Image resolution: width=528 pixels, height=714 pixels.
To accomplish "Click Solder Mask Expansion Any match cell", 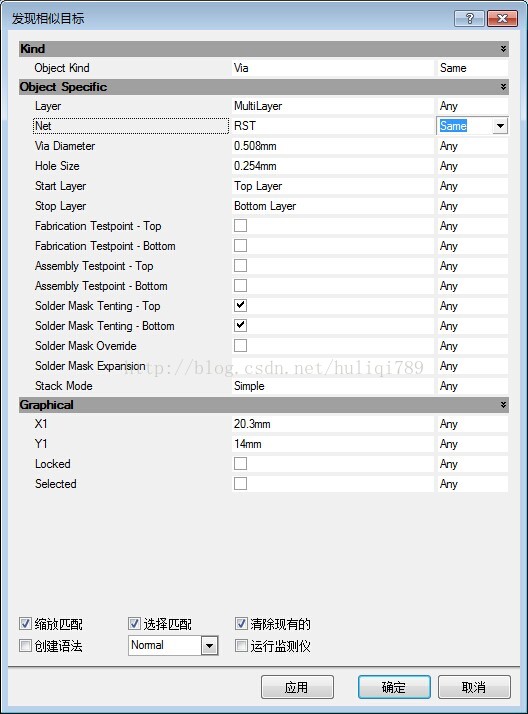I will [x=472, y=366].
